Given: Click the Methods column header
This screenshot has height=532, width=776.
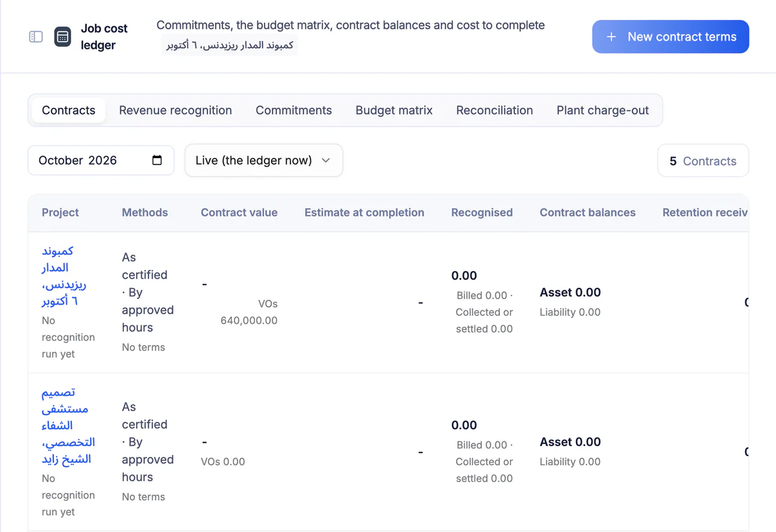Looking at the screenshot, I should click(145, 213).
